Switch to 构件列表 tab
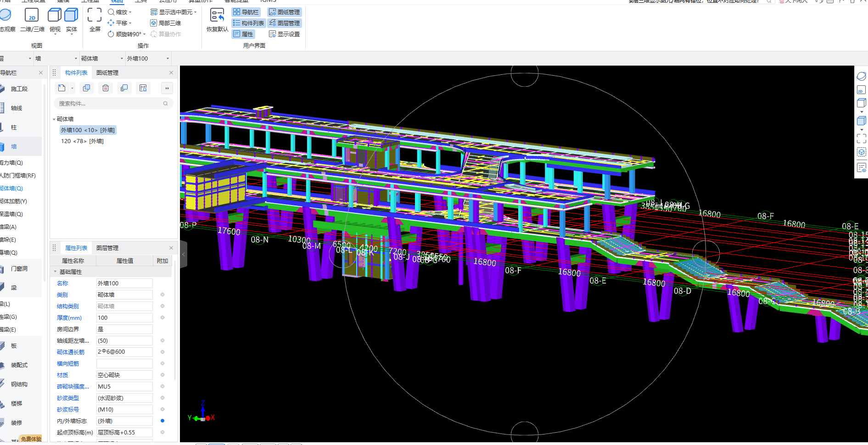This screenshot has width=868, height=445. 76,72
